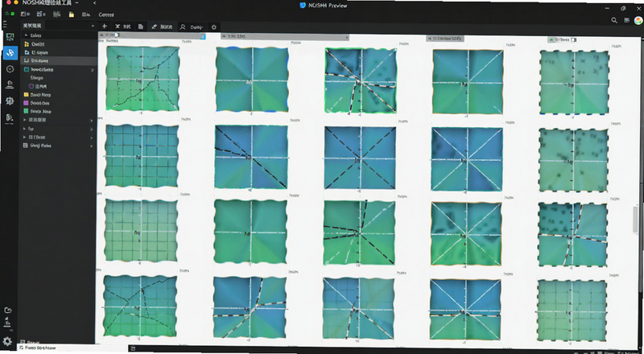Click the yellow folder icon in menu row
Viewport: 644px width, 354px height.
point(72,14)
